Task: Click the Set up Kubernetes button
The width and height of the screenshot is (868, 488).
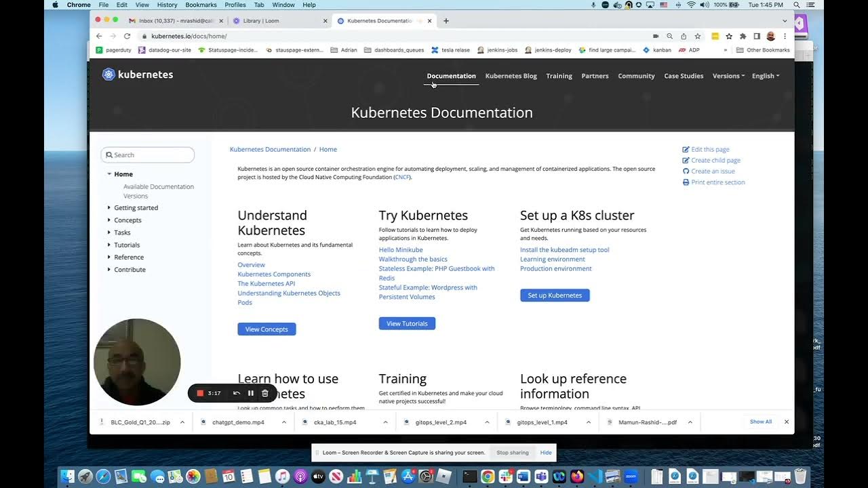Action: click(x=555, y=296)
